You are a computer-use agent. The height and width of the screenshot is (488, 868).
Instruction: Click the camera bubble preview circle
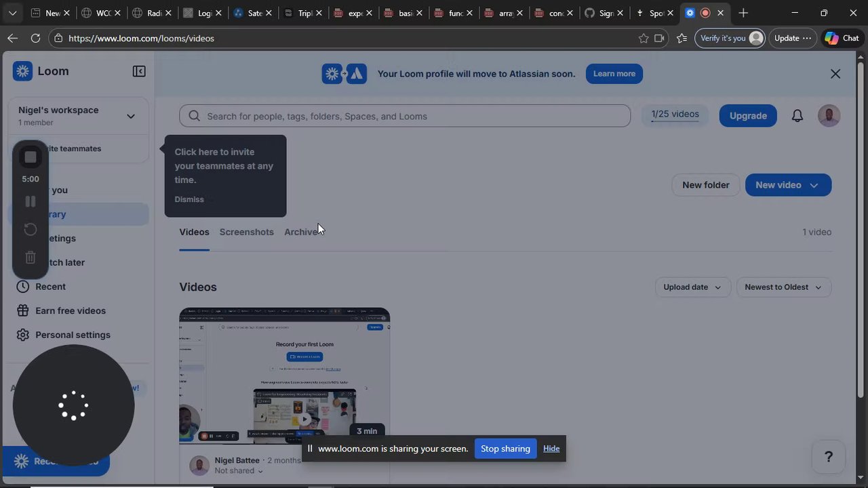click(73, 406)
